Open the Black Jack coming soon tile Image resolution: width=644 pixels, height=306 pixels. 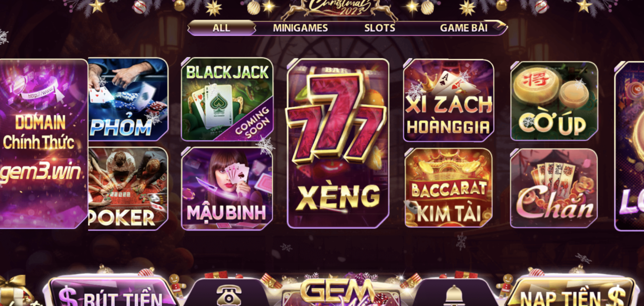tap(227, 99)
